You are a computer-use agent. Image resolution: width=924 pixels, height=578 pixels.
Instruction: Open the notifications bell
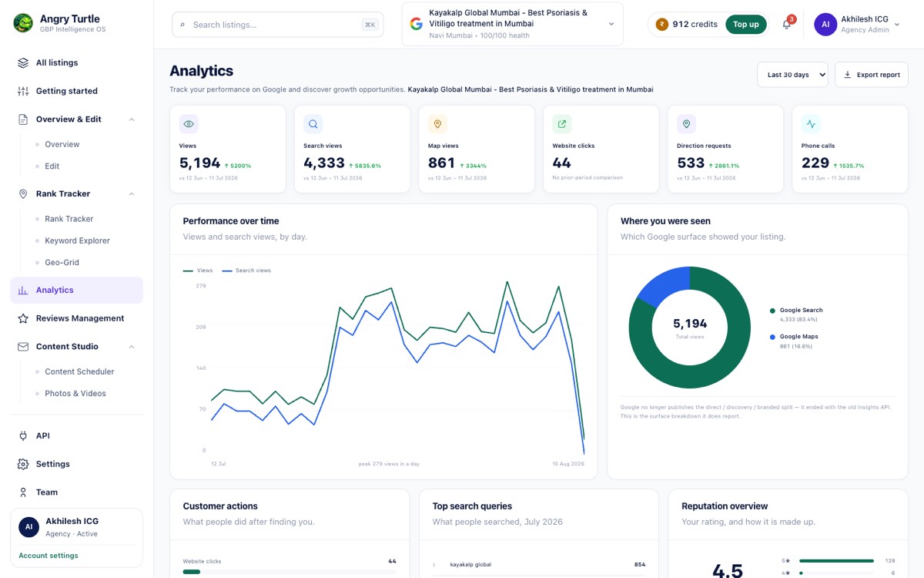(786, 25)
